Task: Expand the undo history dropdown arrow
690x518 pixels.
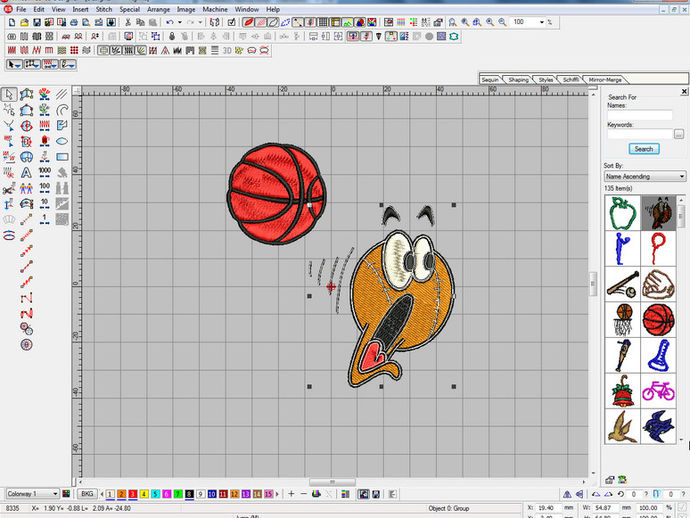Action: pos(180,22)
